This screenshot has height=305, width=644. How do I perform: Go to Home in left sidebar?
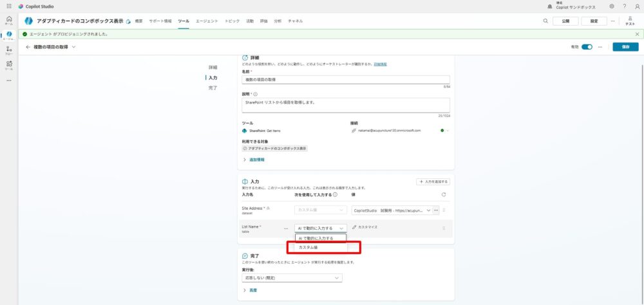coord(8,20)
